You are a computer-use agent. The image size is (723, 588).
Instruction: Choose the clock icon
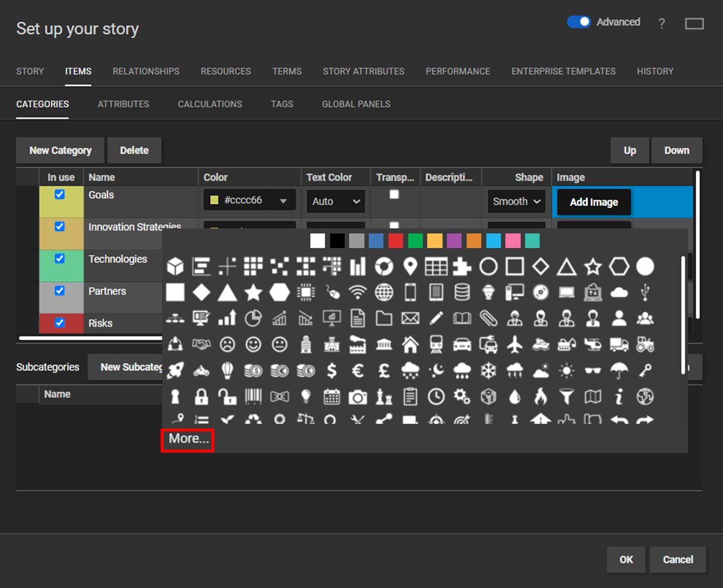point(436,397)
